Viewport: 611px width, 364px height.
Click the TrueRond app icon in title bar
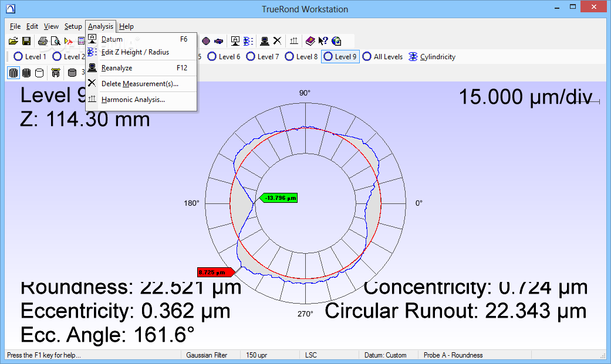[x=11, y=9]
